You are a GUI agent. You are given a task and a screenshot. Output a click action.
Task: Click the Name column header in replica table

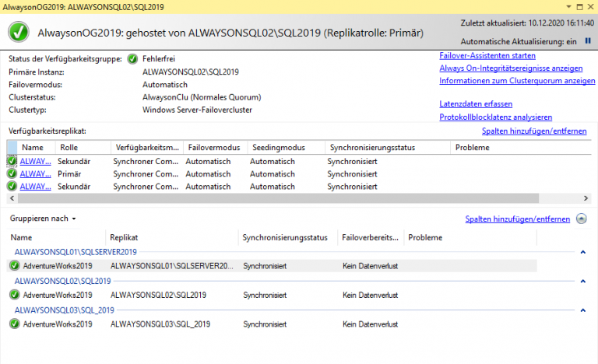[37, 148]
